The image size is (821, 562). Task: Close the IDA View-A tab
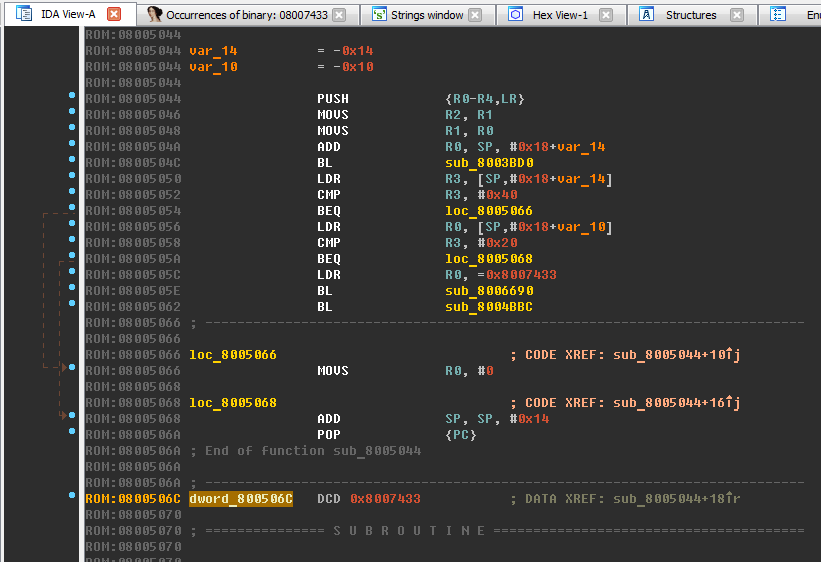pos(114,14)
